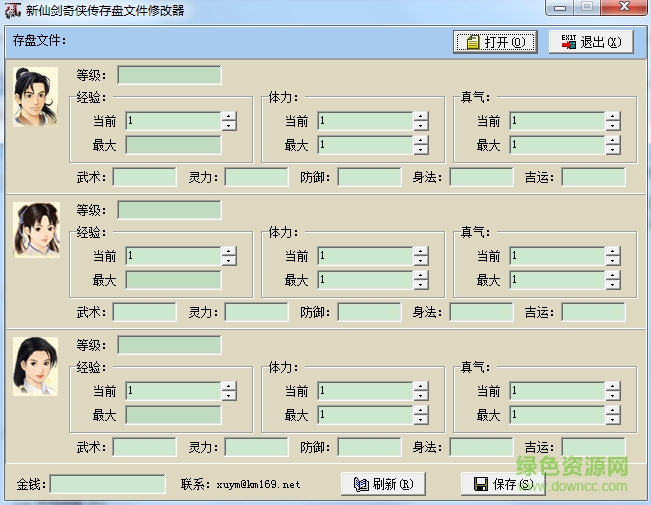
Task: Focus top character's 经验 最大 field
Action: [x=173, y=145]
